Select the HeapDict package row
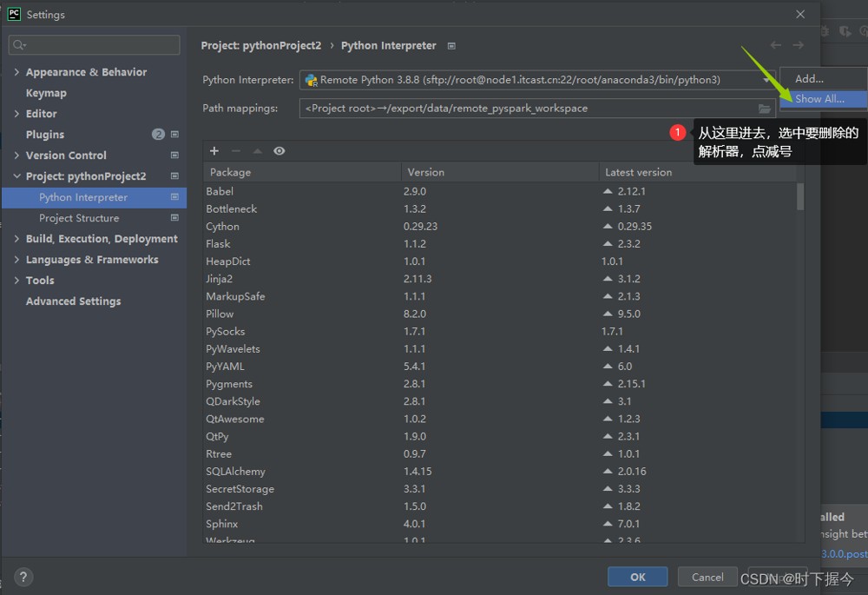 [x=500, y=261]
